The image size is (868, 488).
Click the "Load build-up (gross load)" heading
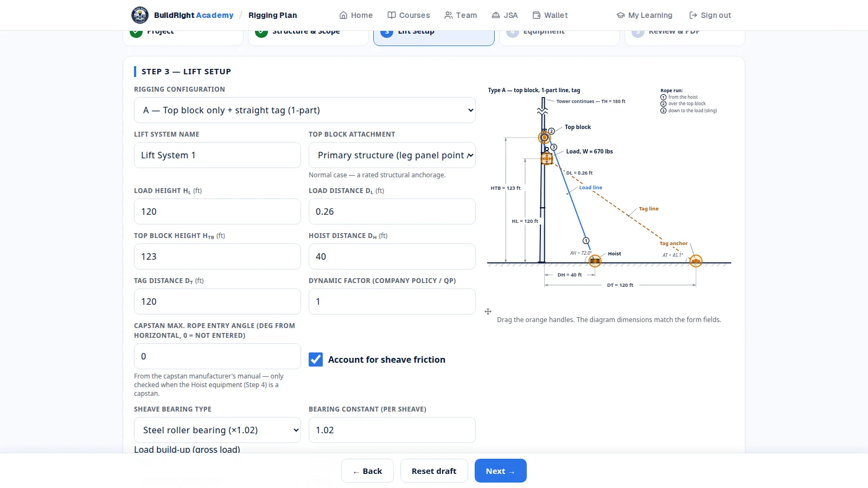187,450
